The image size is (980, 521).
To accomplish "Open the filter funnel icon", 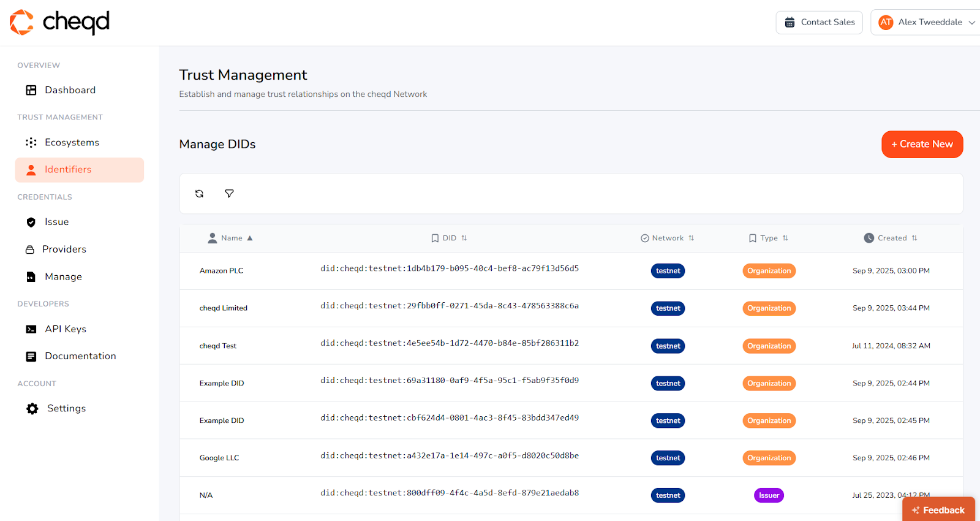I will pos(229,194).
